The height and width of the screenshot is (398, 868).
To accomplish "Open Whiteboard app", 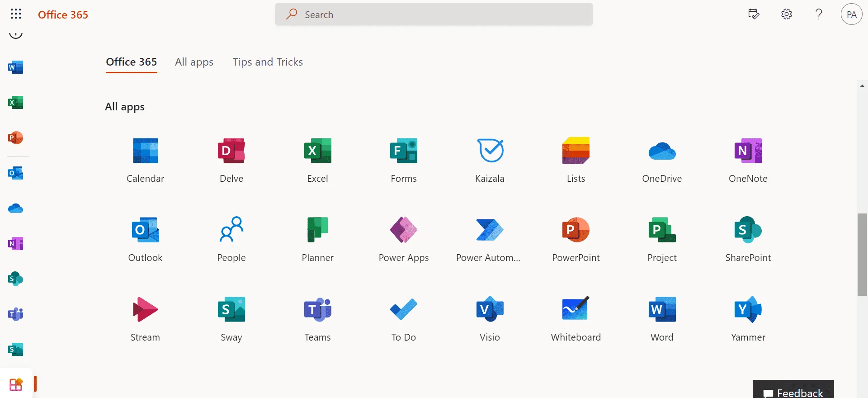I will click(576, 319).
